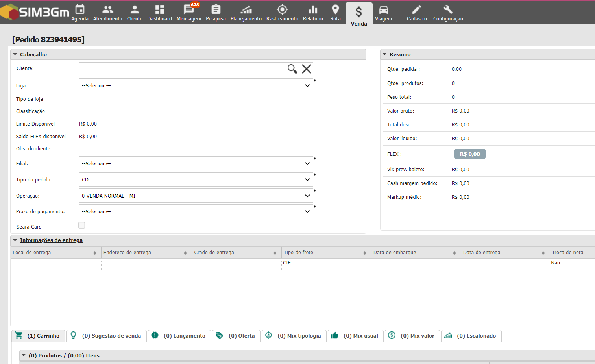Click the FLEX R$ 0,00 button
The height and width of the screenshot is (364, 595).
point(470,154)
